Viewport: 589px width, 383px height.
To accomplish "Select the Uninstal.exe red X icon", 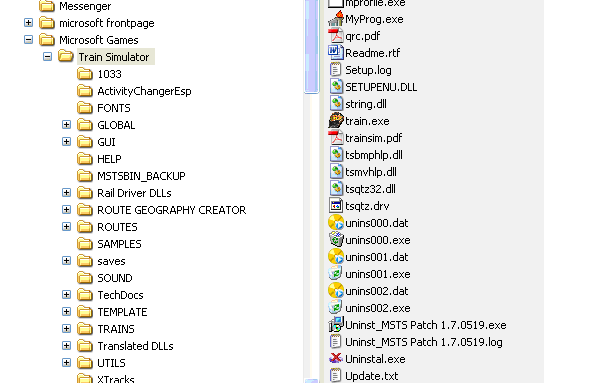I will 336,359.
